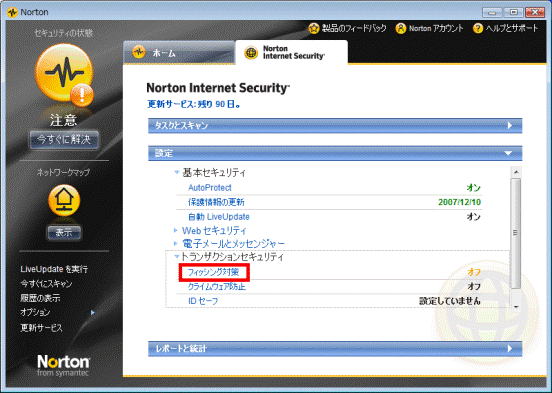Click the pulse icon on ホーム tab

(139, 53)
